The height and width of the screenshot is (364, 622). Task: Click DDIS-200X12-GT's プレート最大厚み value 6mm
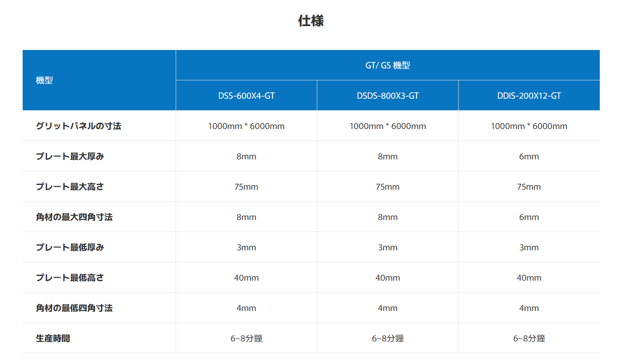[529, 156]
